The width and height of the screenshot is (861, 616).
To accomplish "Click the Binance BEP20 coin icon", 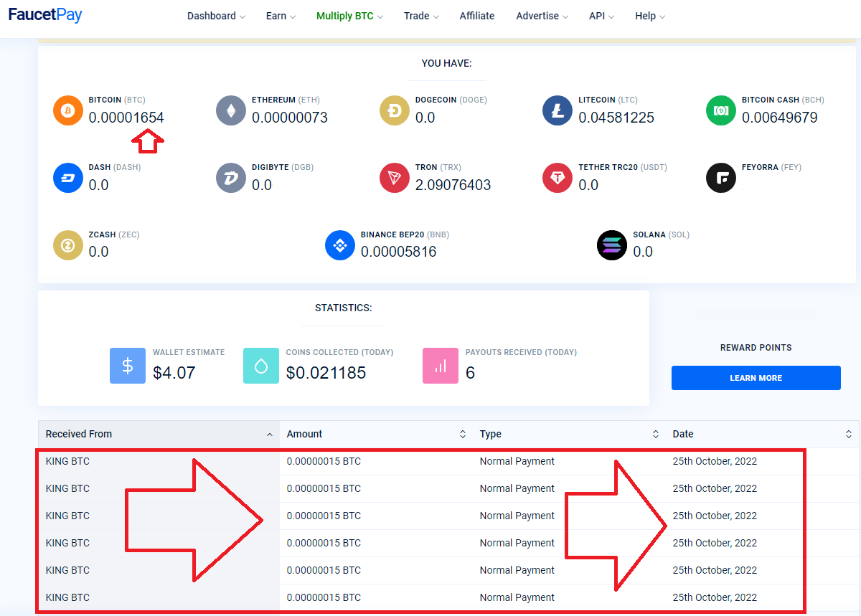I will coord(340,245).
